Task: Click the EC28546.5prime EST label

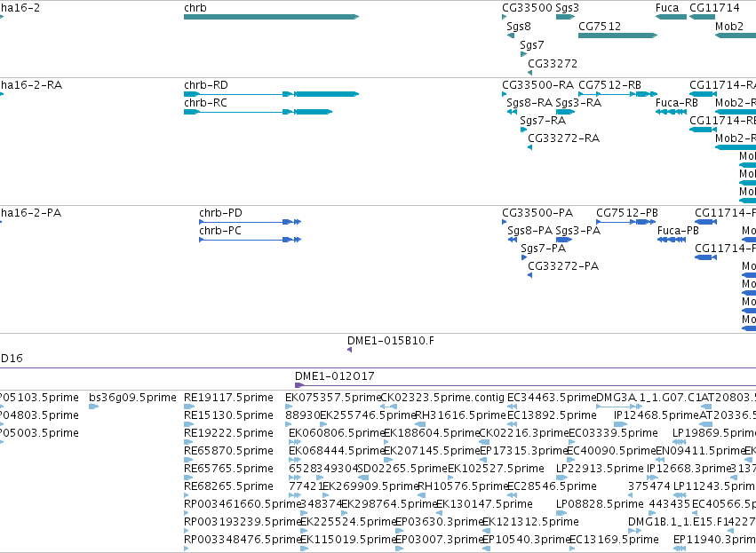Action: point(552,486)
